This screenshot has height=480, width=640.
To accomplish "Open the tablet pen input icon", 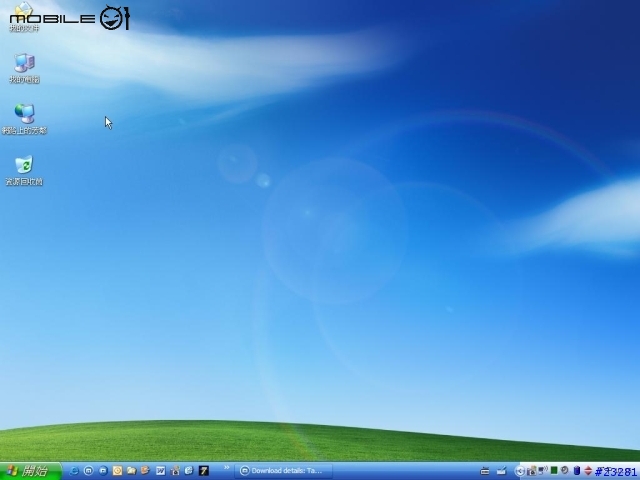I will tap(502, 471).
